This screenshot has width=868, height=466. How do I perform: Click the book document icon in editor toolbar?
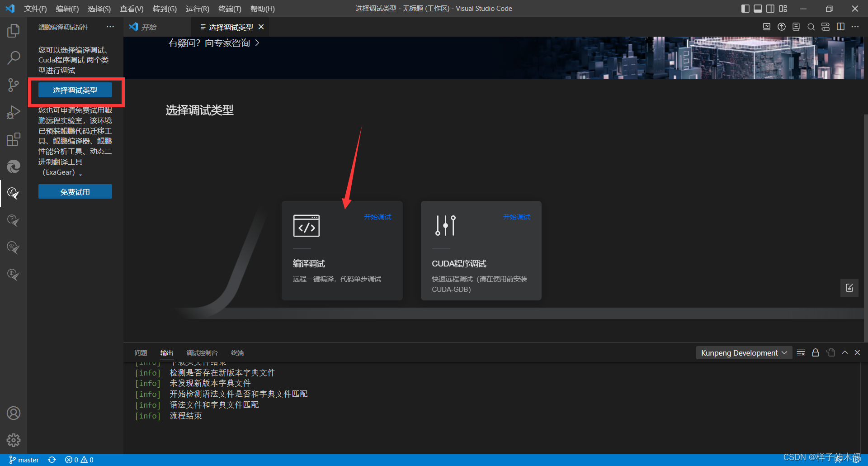[x=796, y=27]
